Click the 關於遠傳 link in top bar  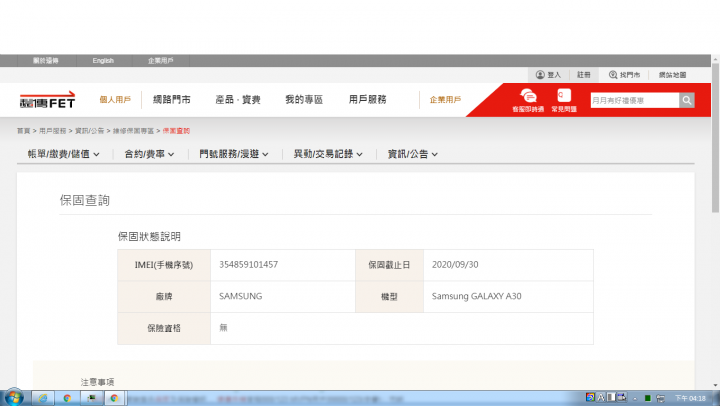[45, 61]
